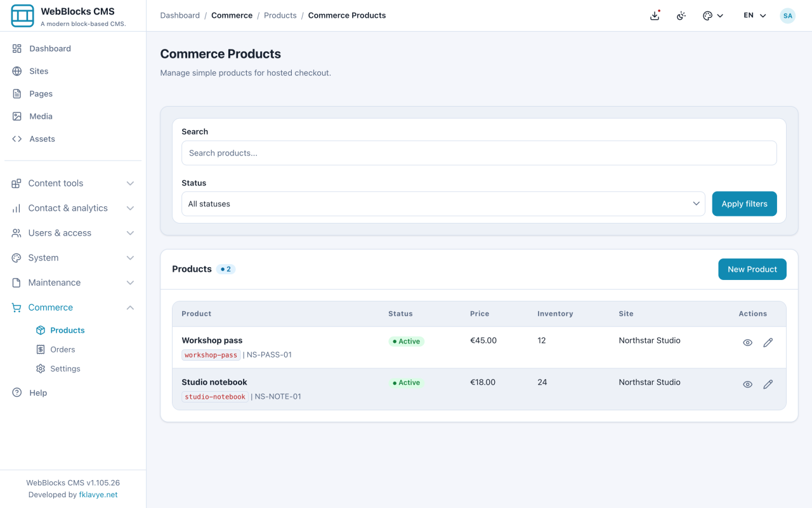This screenshot has width=812, height=508.
Task: Click the Dashboard grid icon in sidebar
Action: click(17, 48)
